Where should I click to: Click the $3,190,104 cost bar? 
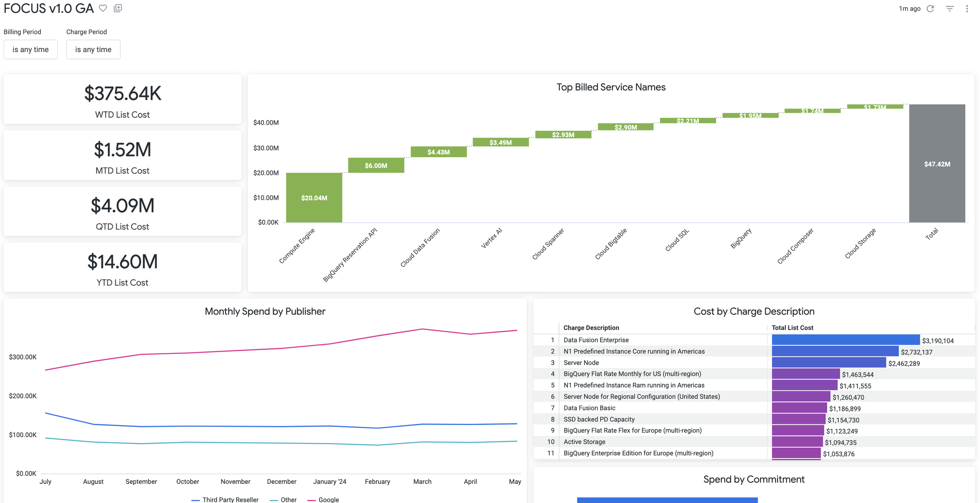[845, 340]
